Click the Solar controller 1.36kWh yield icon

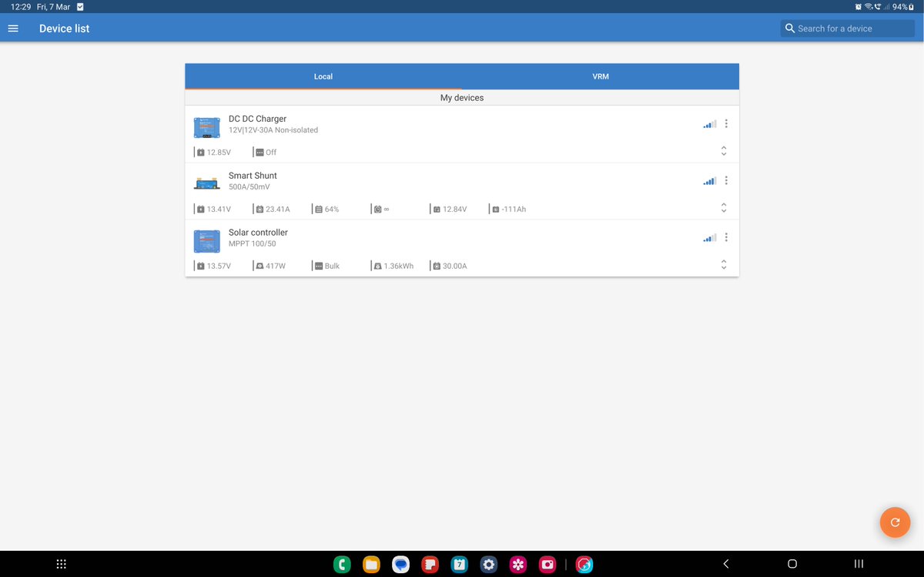(x=377, y=267)
